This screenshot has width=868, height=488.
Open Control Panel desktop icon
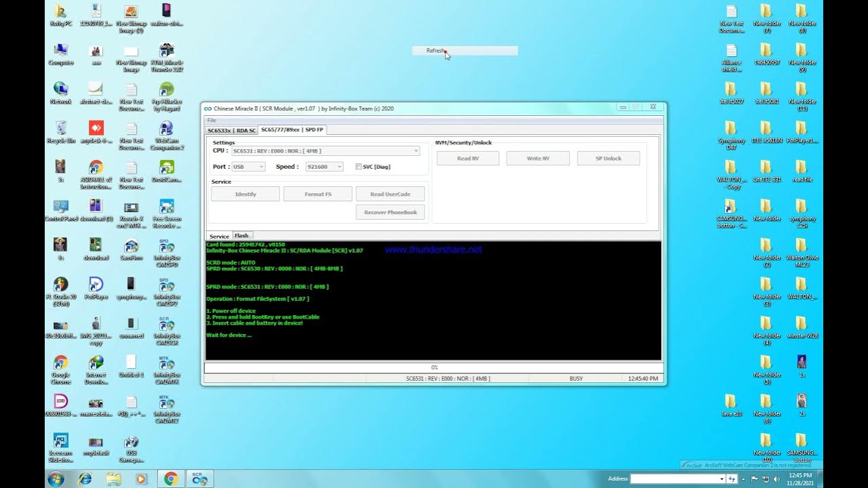click(x=60, y=209)
